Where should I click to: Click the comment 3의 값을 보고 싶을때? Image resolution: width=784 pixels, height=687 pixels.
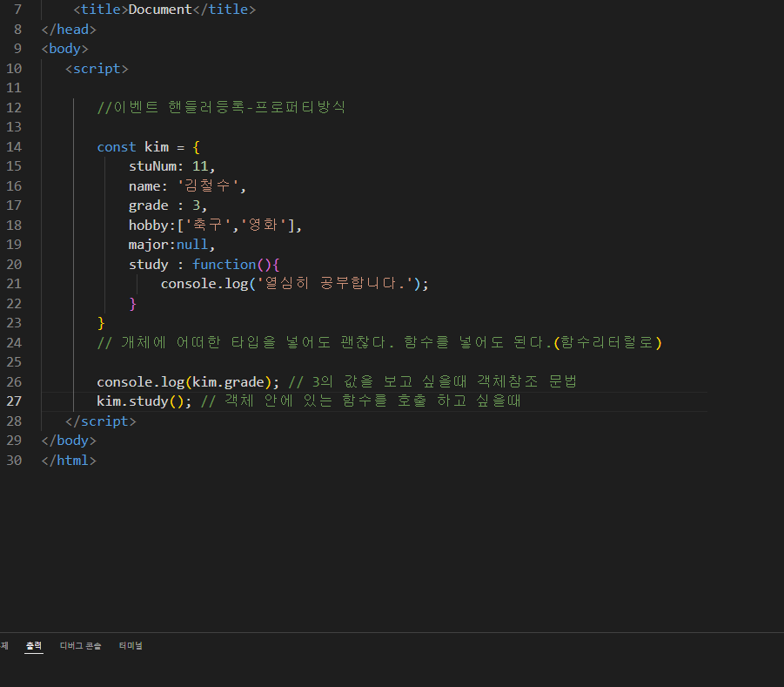[x=432, y=381]
